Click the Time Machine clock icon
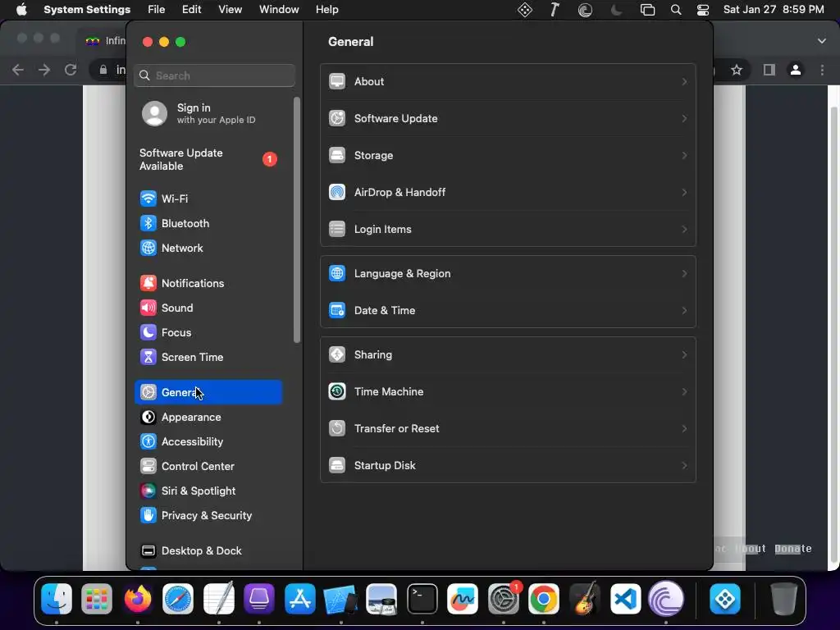 pyautogui.click(x=337, y=391)
